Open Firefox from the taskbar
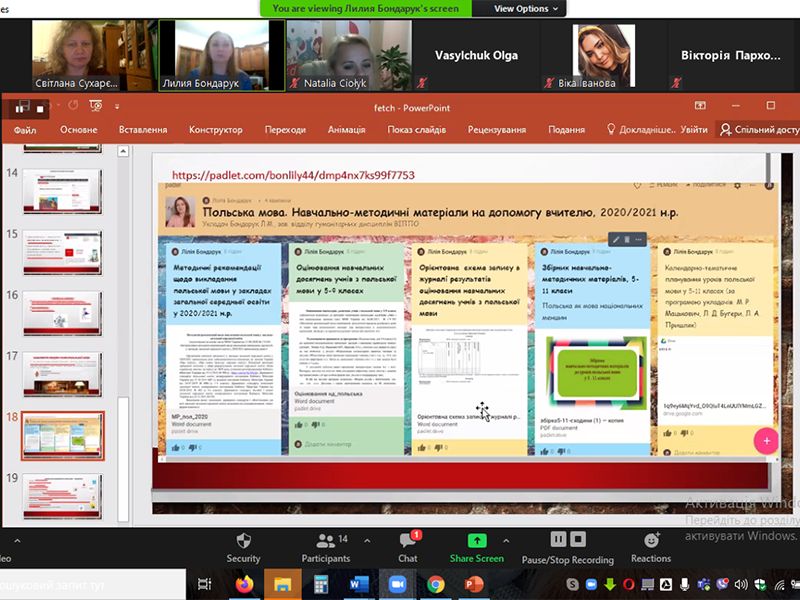 coord(244,584)
